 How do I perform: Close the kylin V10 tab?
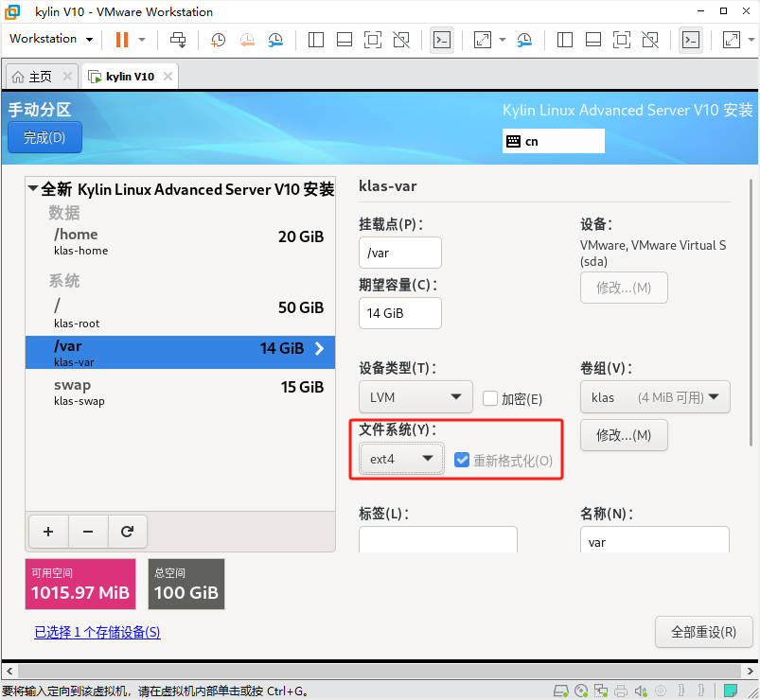point(168,76)
